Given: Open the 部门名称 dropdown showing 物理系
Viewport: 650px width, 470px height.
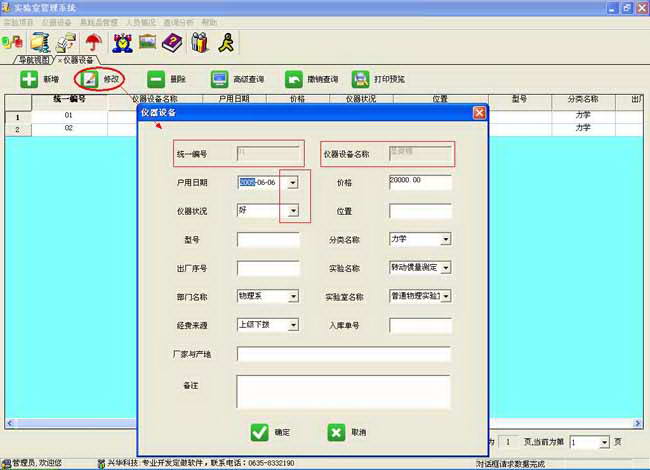Looking at the screenshot, I should pyautogui.click(x=293, y=296).
